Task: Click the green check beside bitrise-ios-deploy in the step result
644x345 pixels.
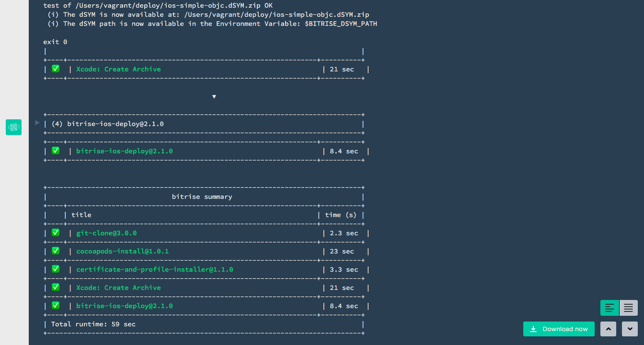Action: 56,150
